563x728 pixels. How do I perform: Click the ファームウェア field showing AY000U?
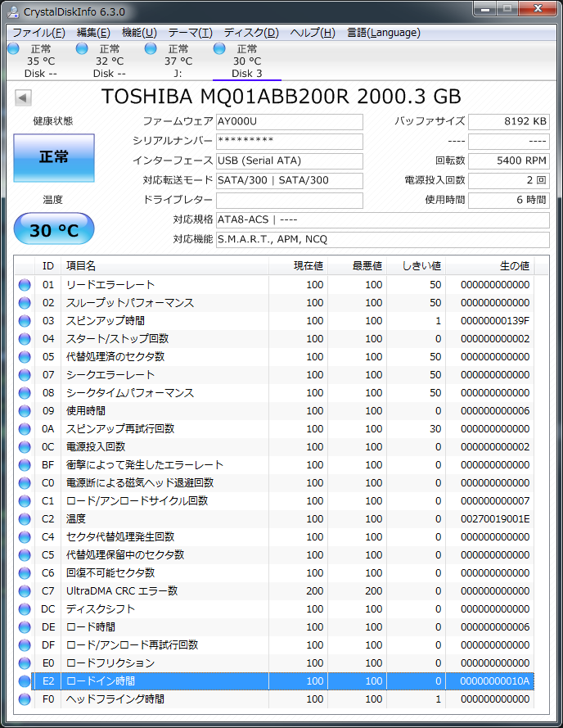(x=289, y=122)
